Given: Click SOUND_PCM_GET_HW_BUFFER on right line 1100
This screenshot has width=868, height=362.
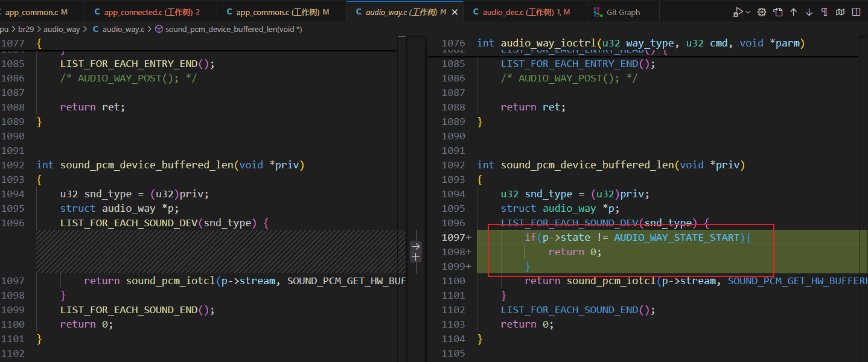Looking at the screenshot, I should tap(797, 281).
